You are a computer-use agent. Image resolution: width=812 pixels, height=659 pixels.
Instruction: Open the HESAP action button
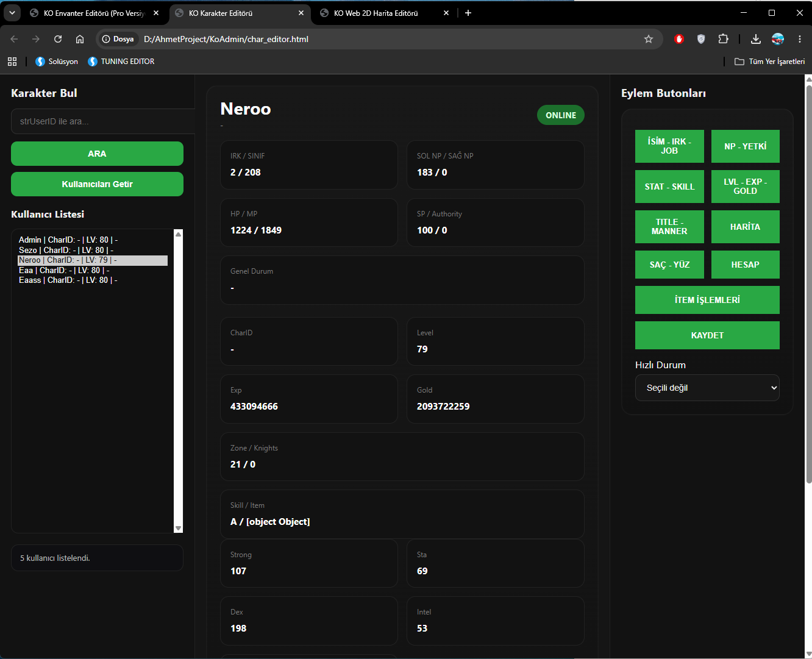(745, 265)
